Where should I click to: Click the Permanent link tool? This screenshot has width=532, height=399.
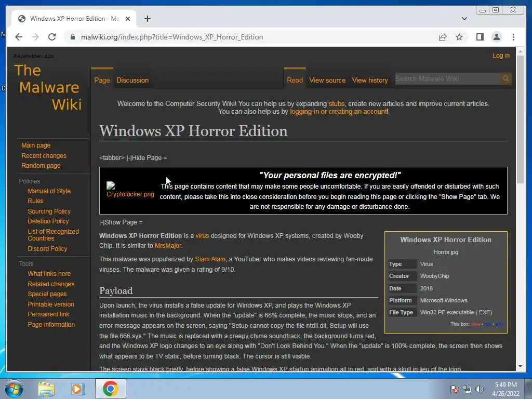(48, 314)
